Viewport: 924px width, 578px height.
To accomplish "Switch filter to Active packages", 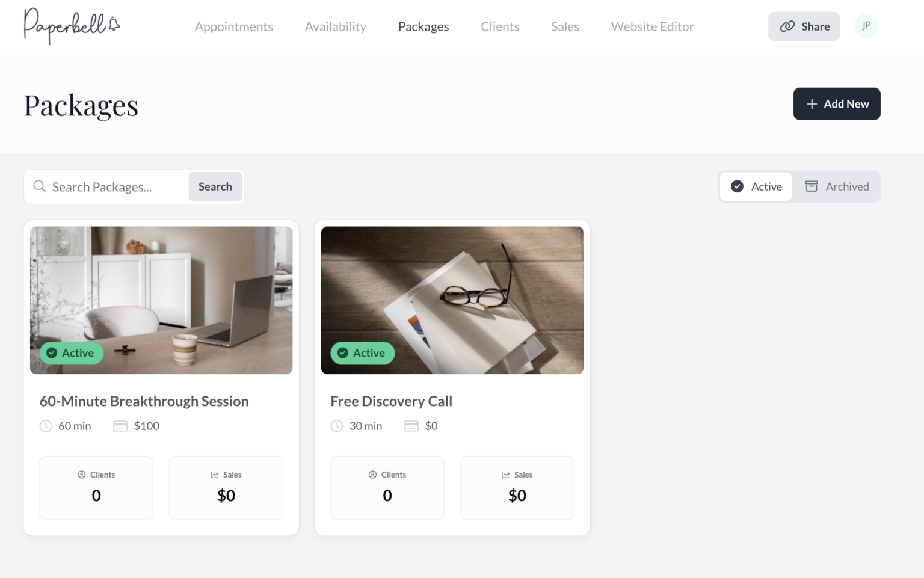I will [x=756, y=186].
